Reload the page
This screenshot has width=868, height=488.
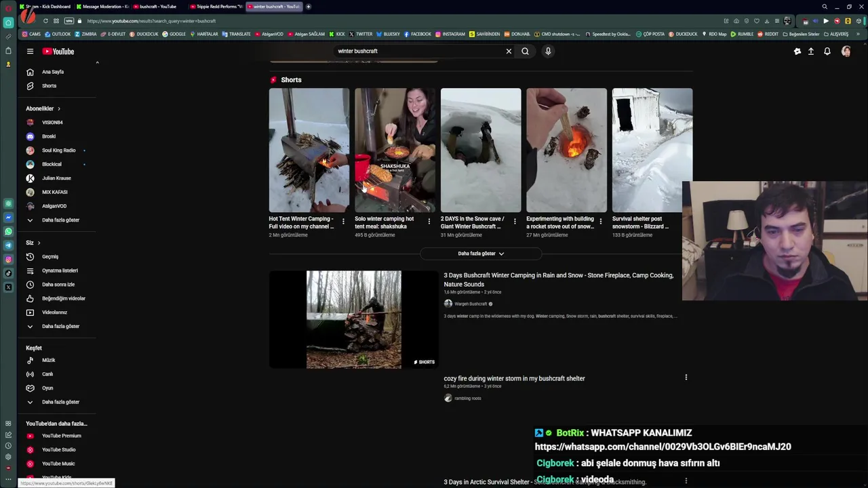45,21
